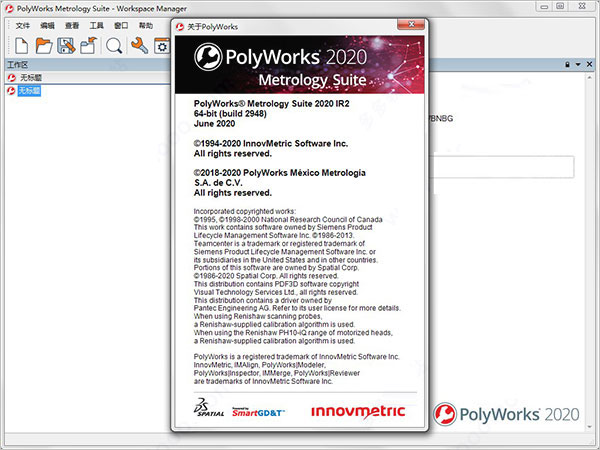Click the import-to-workspace icon with arrow
Screen dimensions: 600x450
click(x=89, y=46)
